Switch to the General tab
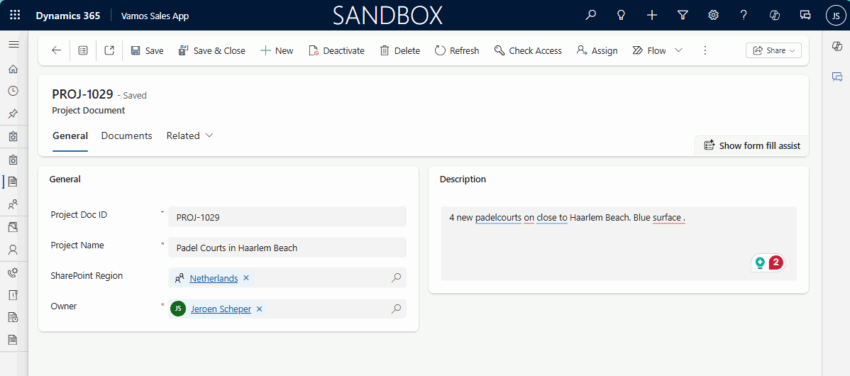The height and width of the screenshot is (376, 850). pyautogui.click(x=70, y=135)
